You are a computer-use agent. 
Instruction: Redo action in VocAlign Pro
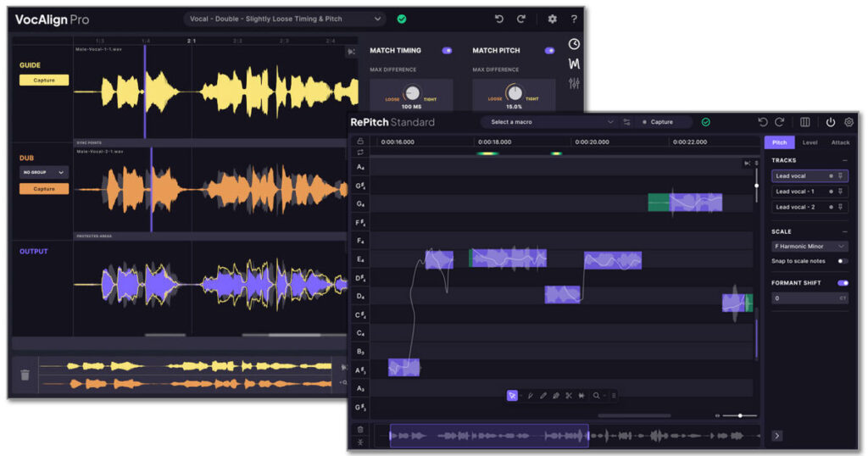521,19
